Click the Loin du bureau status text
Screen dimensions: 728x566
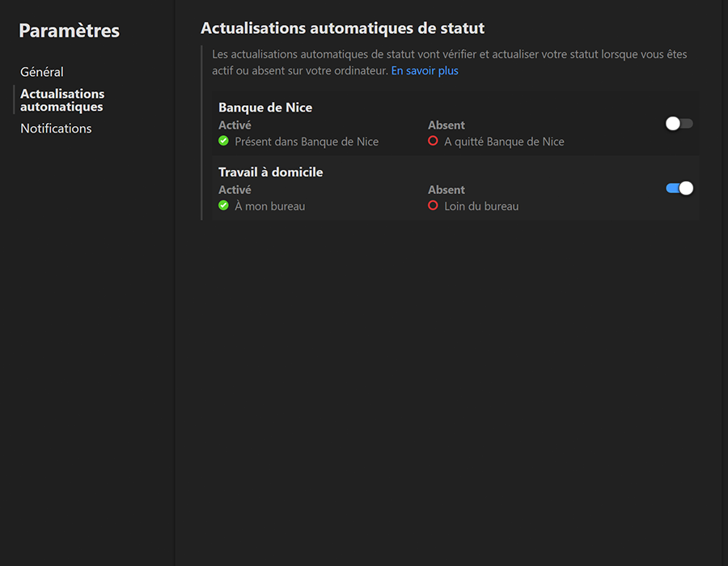481,206
